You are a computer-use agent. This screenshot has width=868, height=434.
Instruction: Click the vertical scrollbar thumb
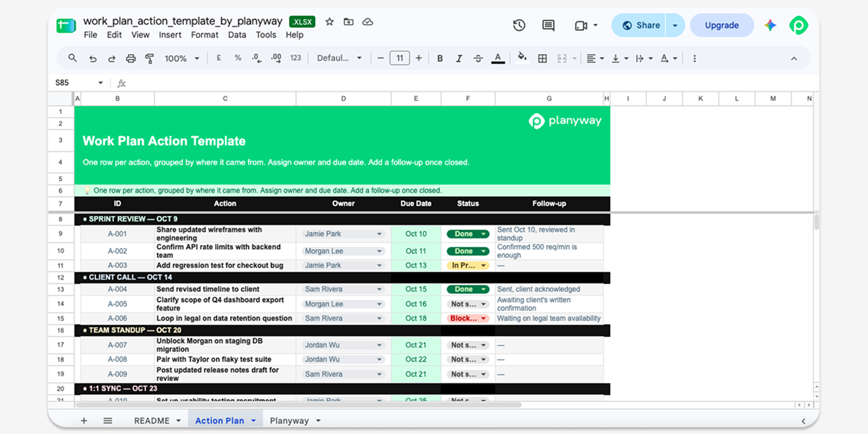(816, 223)
